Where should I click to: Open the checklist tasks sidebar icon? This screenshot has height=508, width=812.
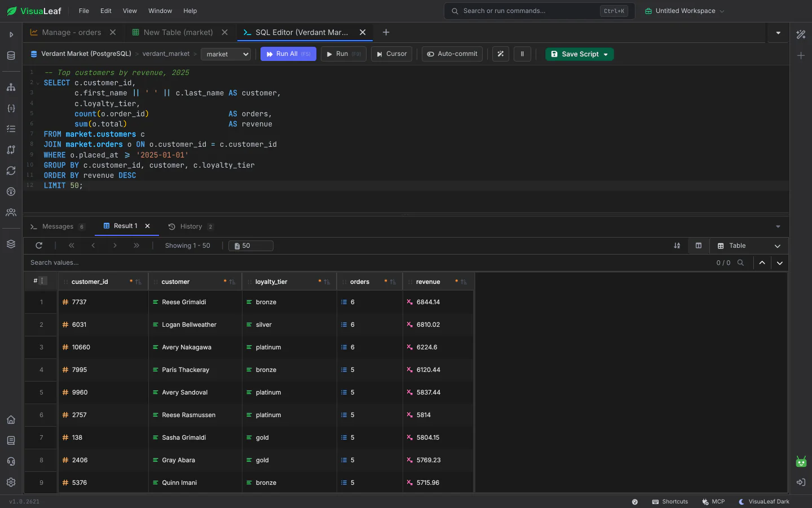11,129
